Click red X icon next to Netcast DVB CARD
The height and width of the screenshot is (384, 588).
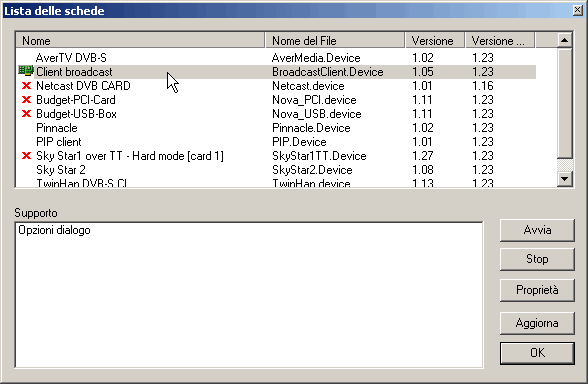26,86
